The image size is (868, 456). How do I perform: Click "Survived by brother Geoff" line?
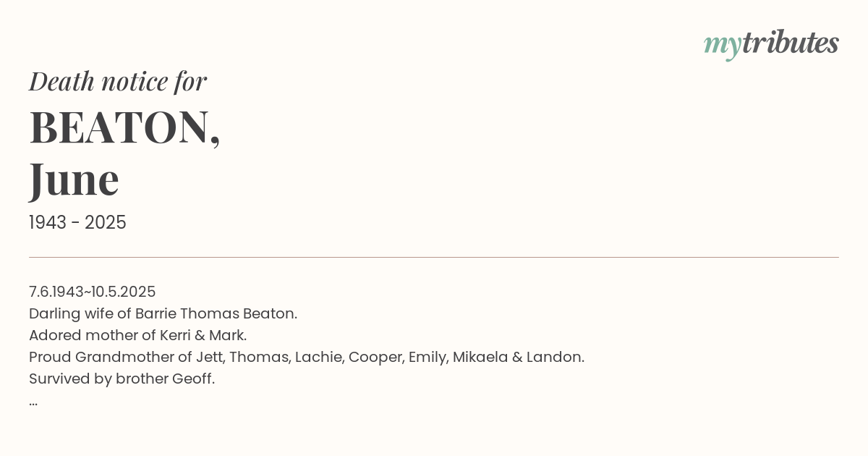coord(122,379)
